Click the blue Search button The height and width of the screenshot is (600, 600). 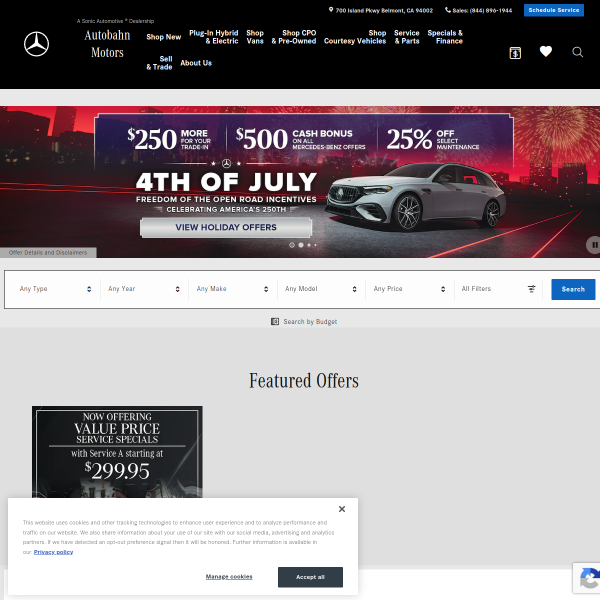573,289
